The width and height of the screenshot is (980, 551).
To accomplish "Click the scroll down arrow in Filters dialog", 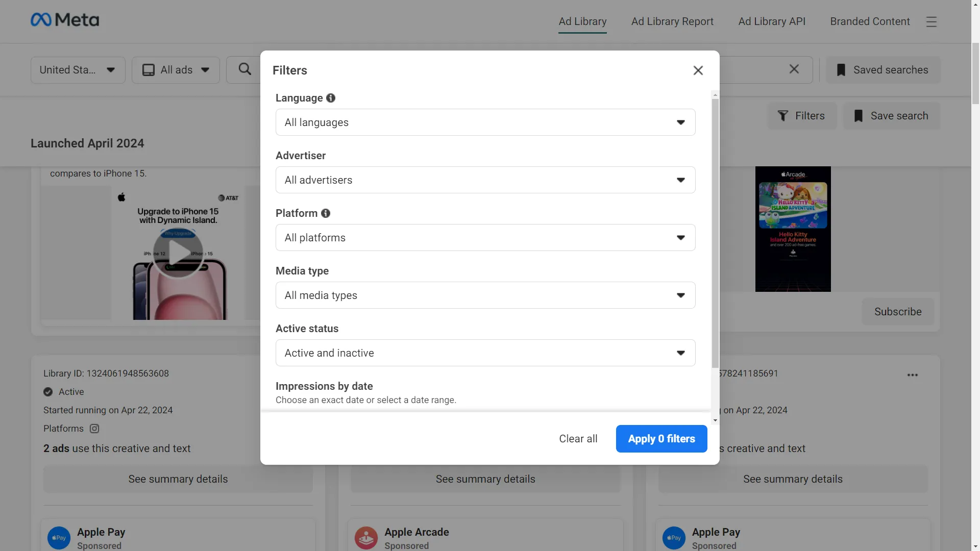I will click(715, 421).
